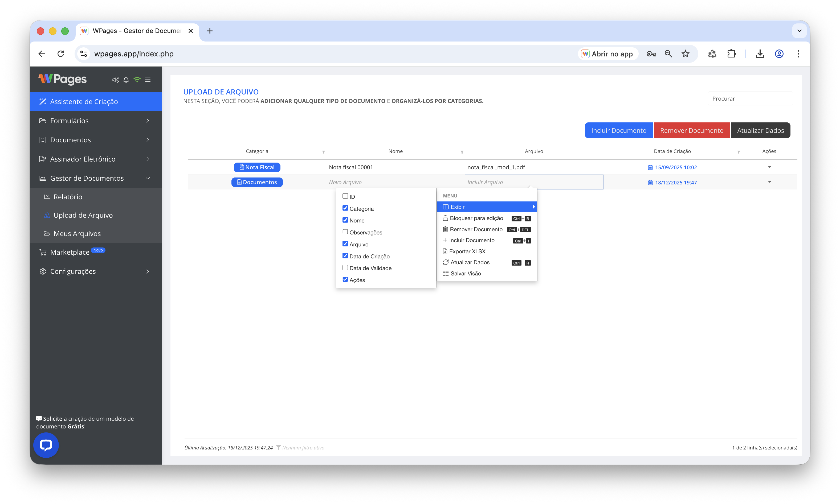
Task: Check the Observações column checkbox
Action: click(x=345, y=232)
